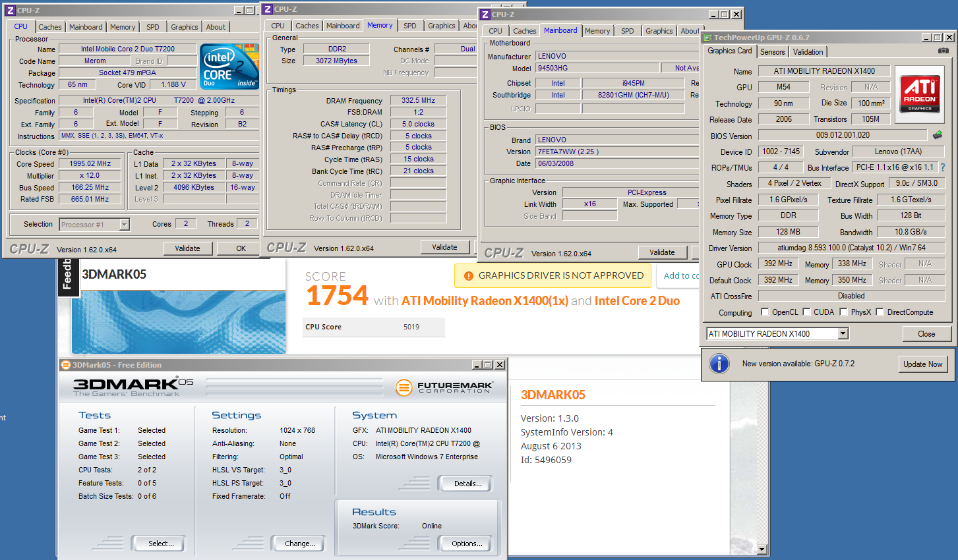Screen dimensions: 958x560
Task: Click the Bus Interface question mark icon
Action: (943, 167)
